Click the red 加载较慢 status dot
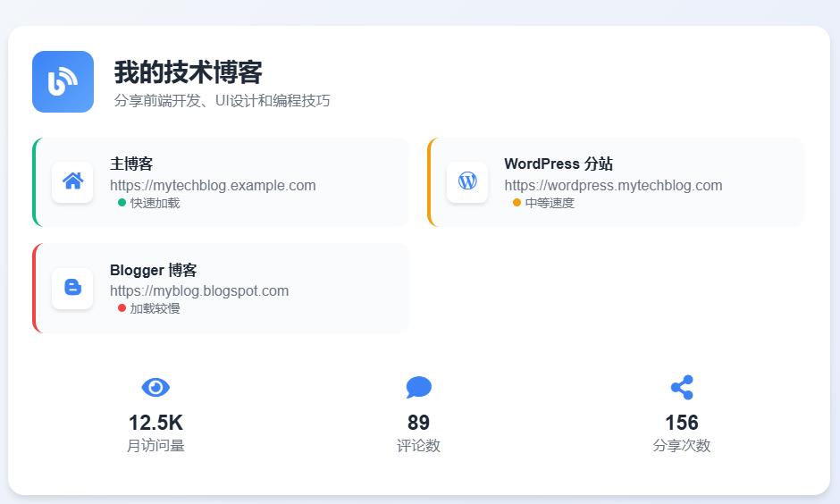The image size is (840, 504). point(122,308)
